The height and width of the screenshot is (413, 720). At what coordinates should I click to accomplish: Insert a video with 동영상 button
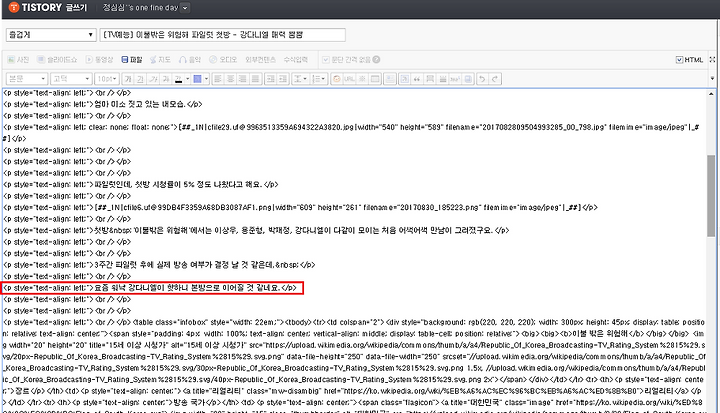[99, 60]
